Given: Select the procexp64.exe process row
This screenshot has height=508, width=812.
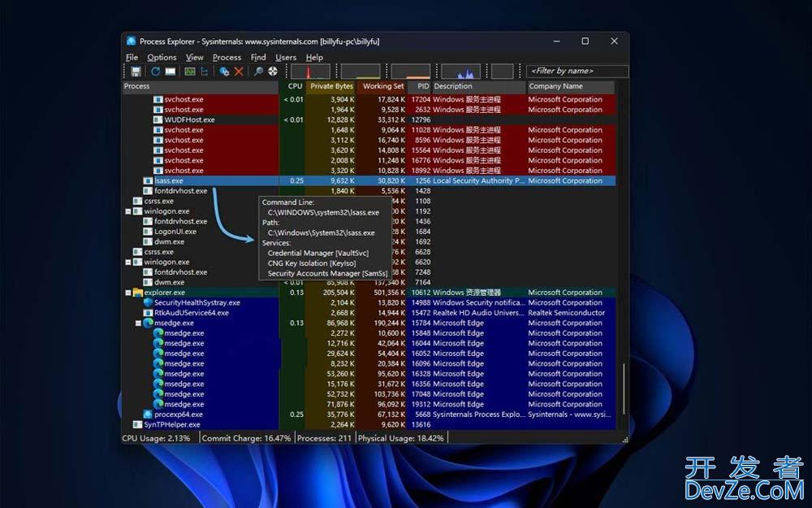Looking at the screenshot, I should (x=369, y=415).
